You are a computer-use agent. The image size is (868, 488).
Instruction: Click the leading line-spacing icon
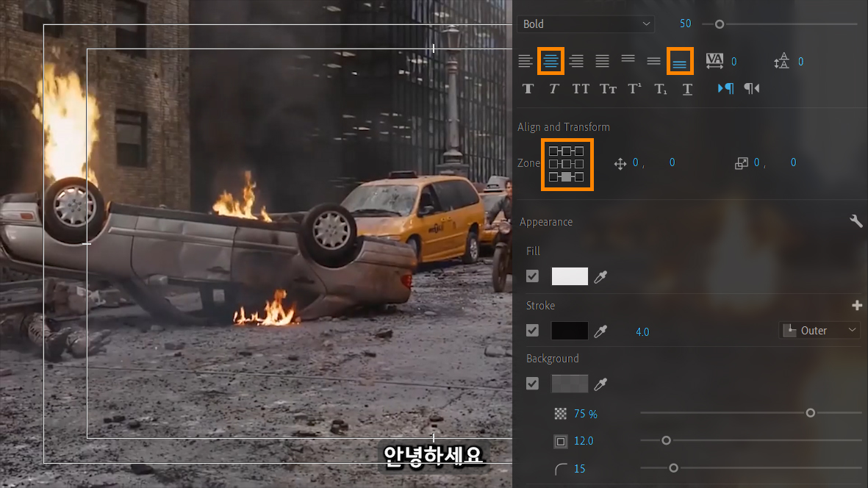pos(782,61)
